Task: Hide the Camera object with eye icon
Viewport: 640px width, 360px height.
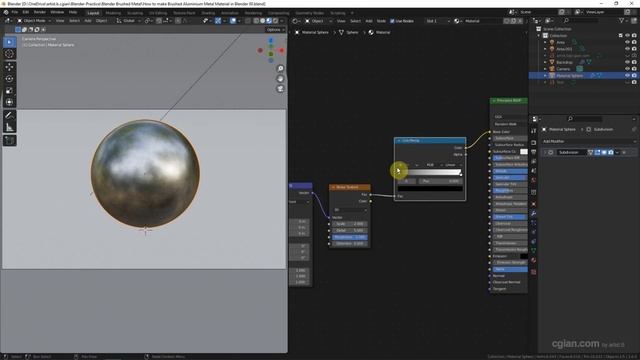Action: (627, 69)
